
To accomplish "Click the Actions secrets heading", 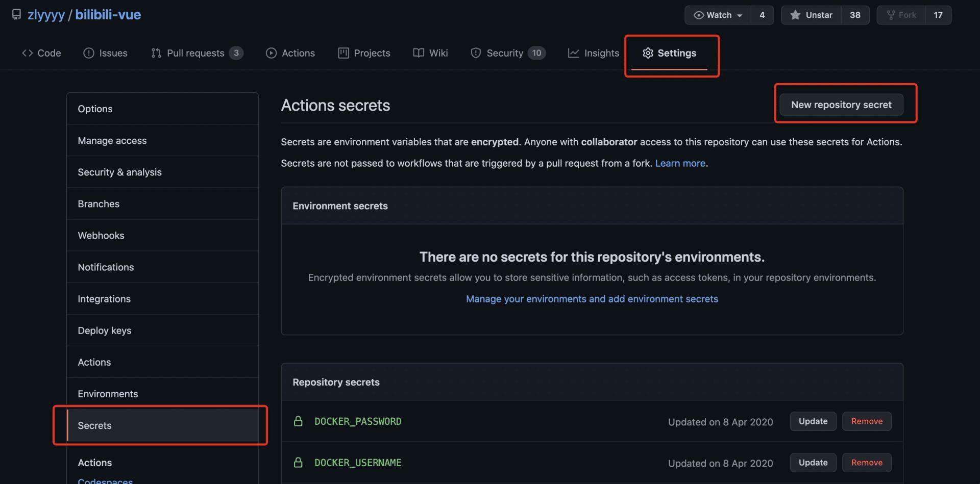I will coord(335,105).
